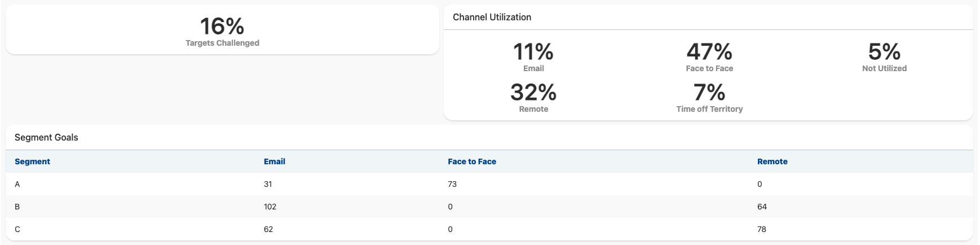
Task: Select segment B row label
Action: 17,207
